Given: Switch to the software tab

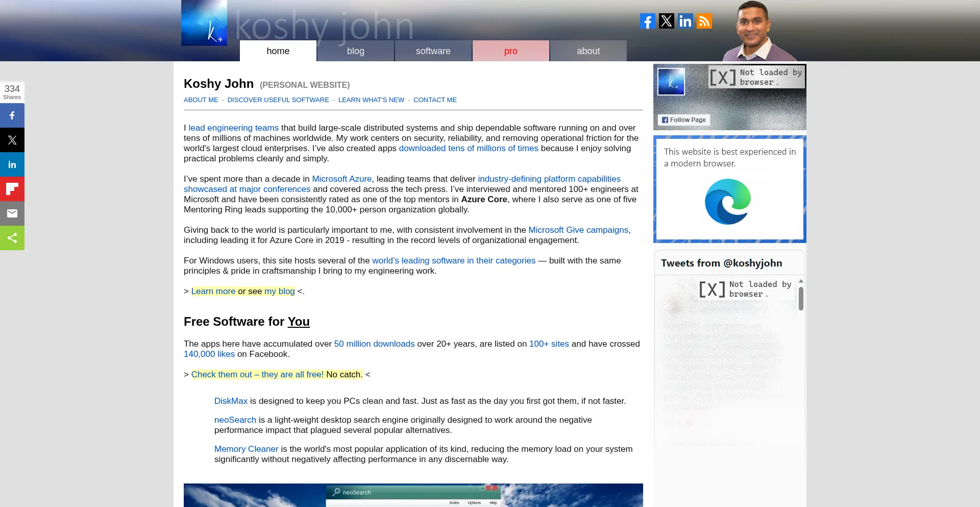Looking at the screenshot, I should (433, 51).
